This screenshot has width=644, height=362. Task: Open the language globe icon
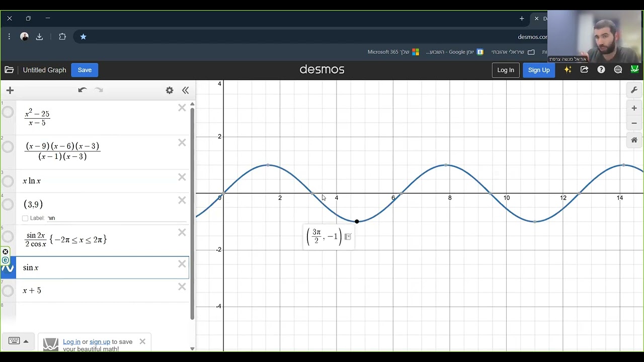(x=618, y=70)
